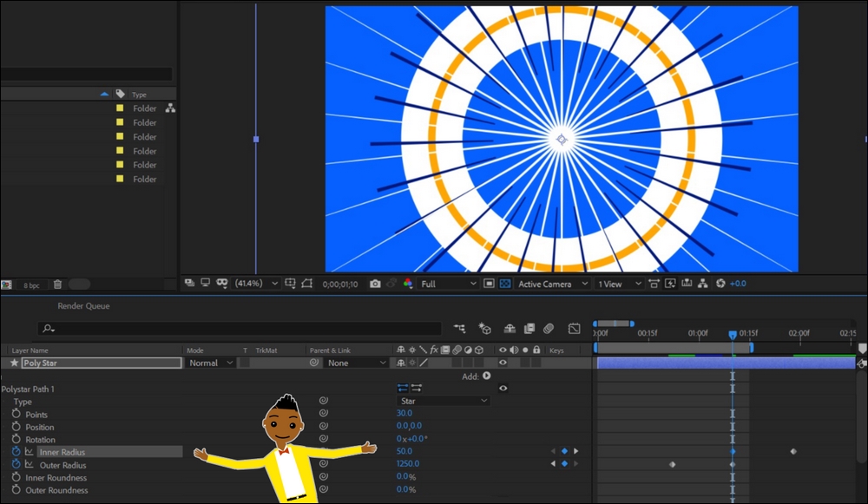Viewport: 868px width, 504px height.
Task: Click the project panel trash delete icon
Action: point(57,285)
